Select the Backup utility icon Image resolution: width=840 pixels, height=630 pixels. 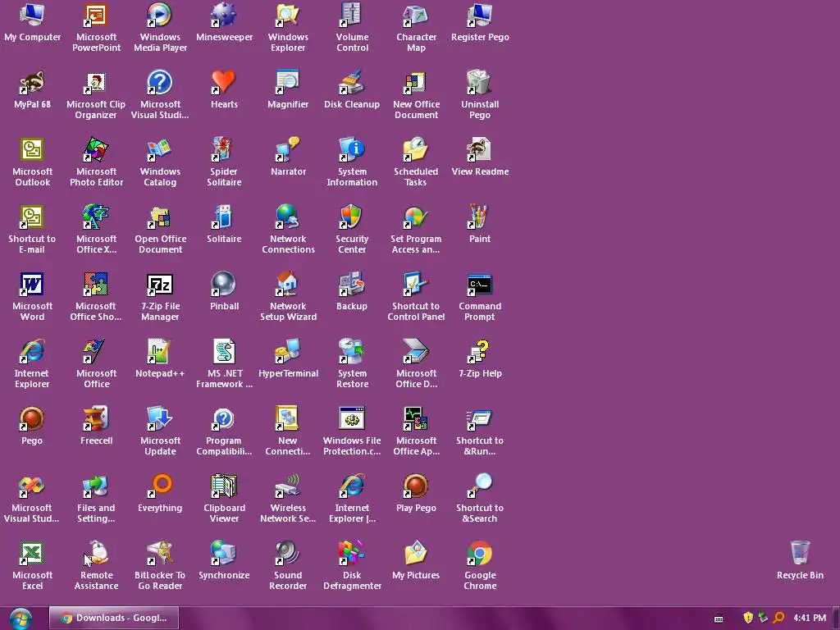352,285
